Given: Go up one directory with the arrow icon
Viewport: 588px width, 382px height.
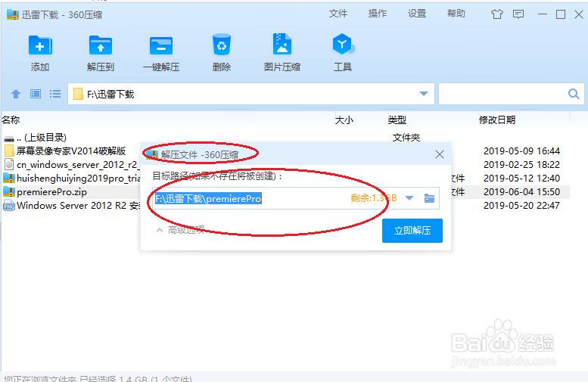Looking at the screenshot, I should [16, 94].
